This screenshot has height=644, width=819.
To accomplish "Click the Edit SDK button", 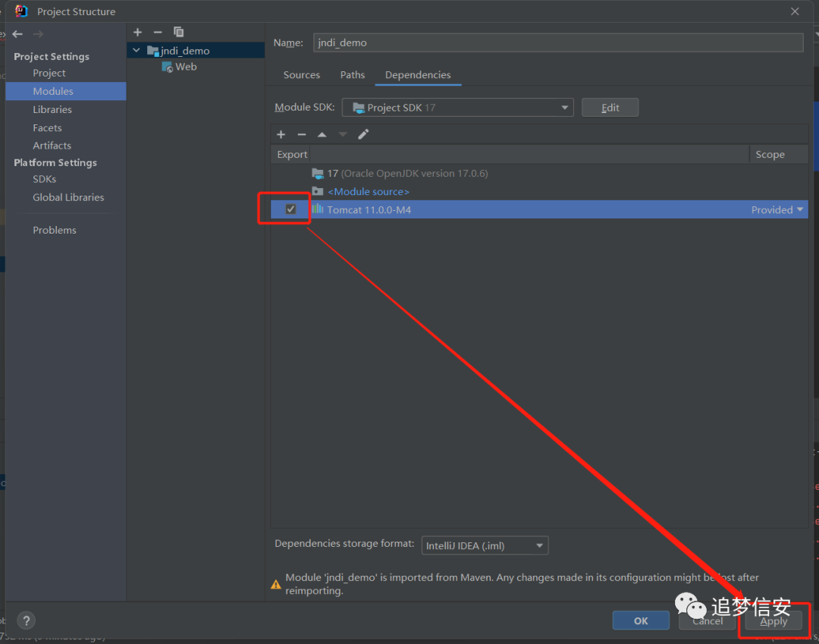I will pyautogui.click(x=610, y=108).
